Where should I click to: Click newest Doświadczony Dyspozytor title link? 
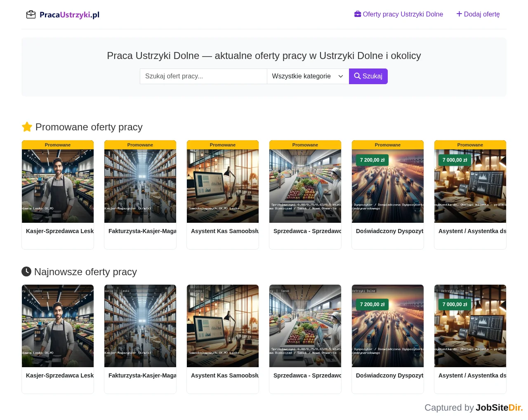click(390, 375)
